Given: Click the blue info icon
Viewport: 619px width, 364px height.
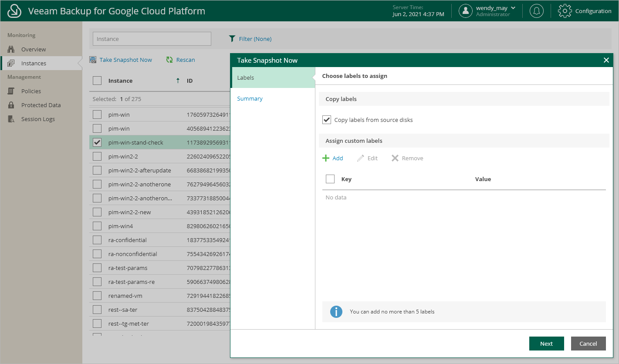Looking at the screenshot, I should tap(336, 312).
